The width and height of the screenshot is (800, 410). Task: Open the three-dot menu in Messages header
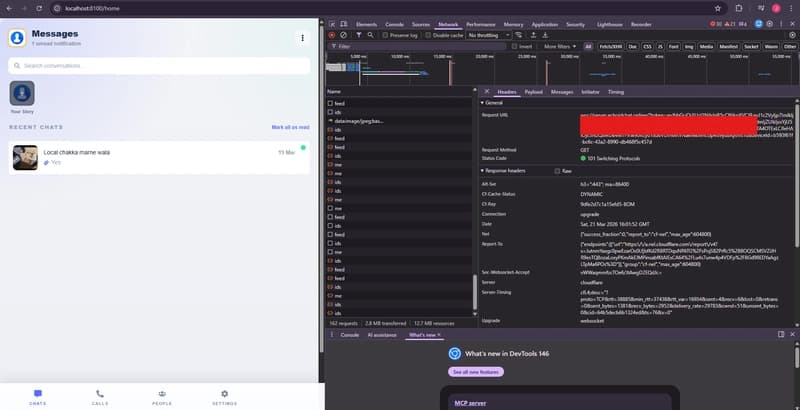pyautogui.click(x=303, y=38)
